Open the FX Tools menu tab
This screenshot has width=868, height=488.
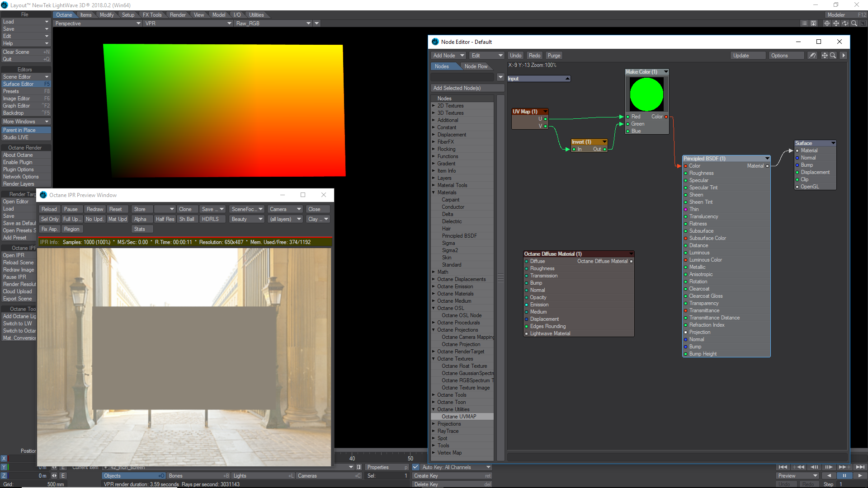click(x=152, y=15)
